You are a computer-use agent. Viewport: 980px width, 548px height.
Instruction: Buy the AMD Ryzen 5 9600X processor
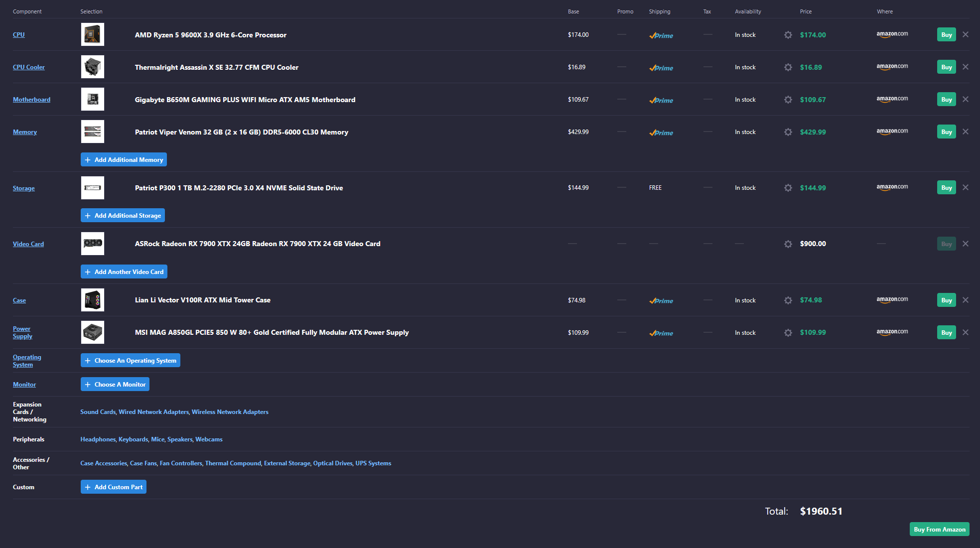tap(947, 35)
